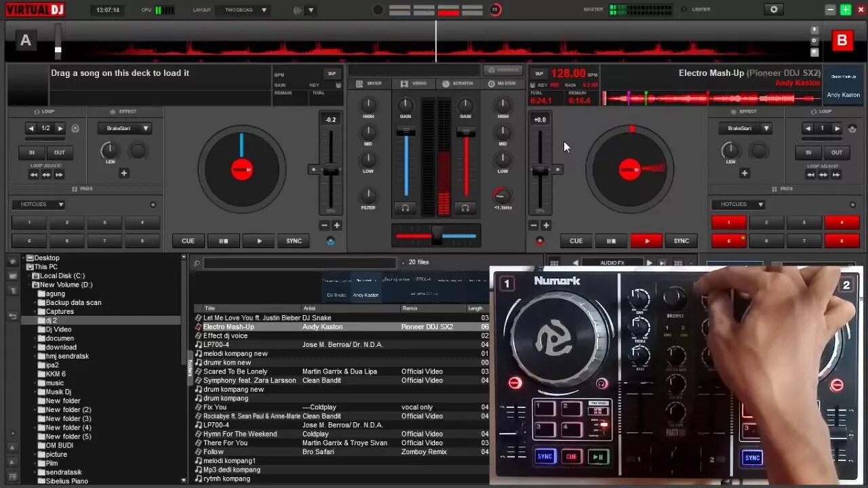Toggle hot cue pad 1 on right deck
Viewport: 868px width, 488px height.
[x=729, y=222]
